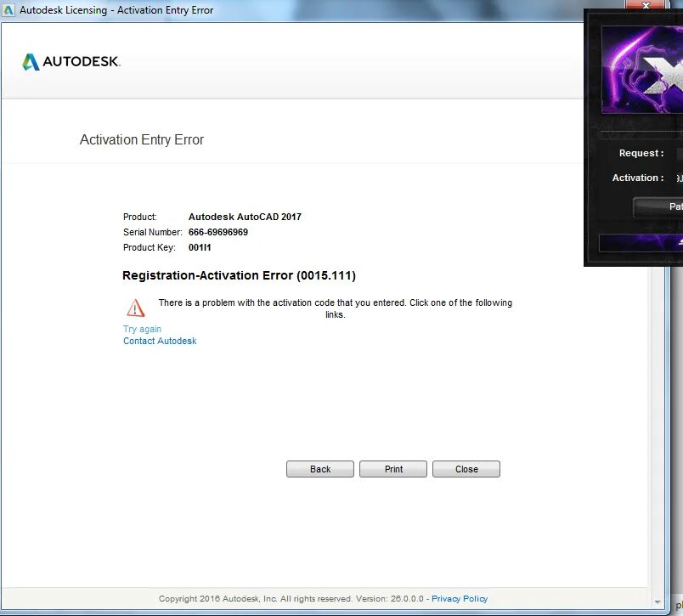Viewport: 683px width, 616px height.
Task: Click serial number 666-69696969
Action: point(218,232)
